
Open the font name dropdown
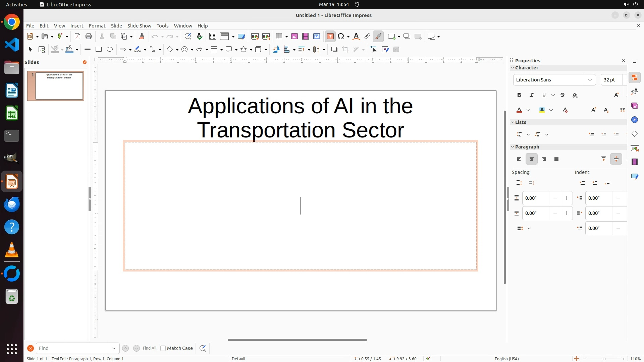click(x=590, y=80)
